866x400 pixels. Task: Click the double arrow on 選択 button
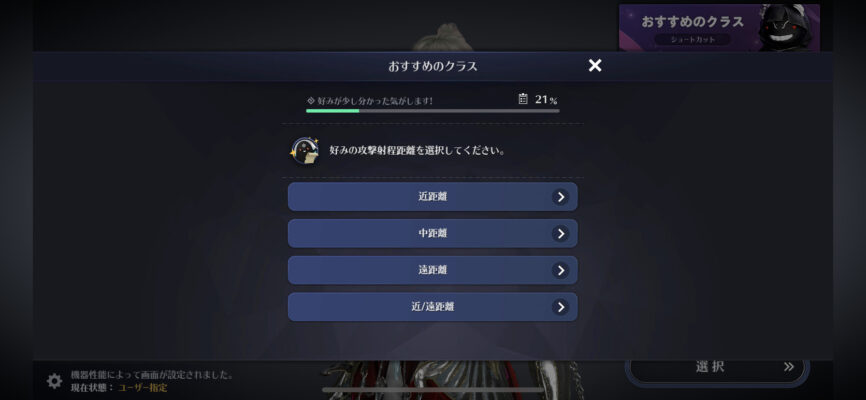789,366
